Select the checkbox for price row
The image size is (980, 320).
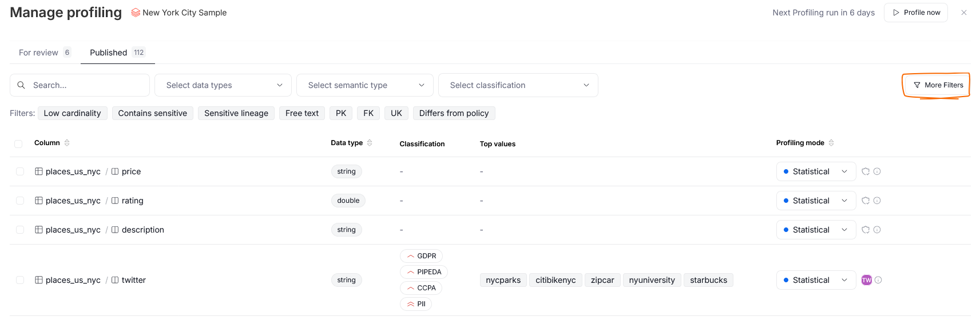20,171
